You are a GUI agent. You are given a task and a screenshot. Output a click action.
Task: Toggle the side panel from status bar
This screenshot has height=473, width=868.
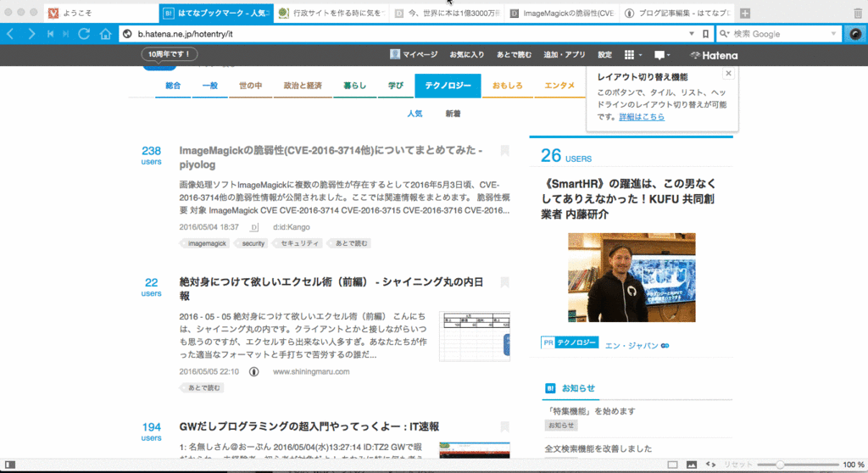pyautogui.click(x=10, y=465)
